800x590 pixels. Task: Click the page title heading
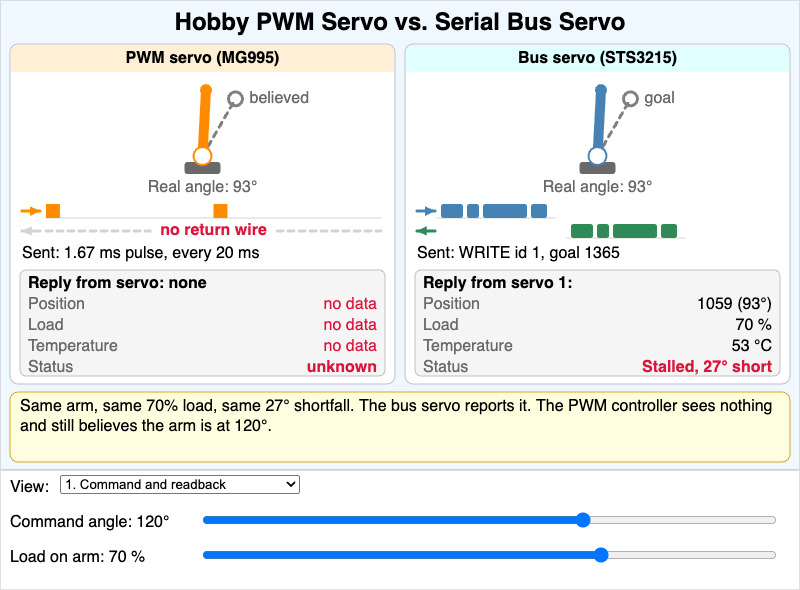click(x=400, y=22)
